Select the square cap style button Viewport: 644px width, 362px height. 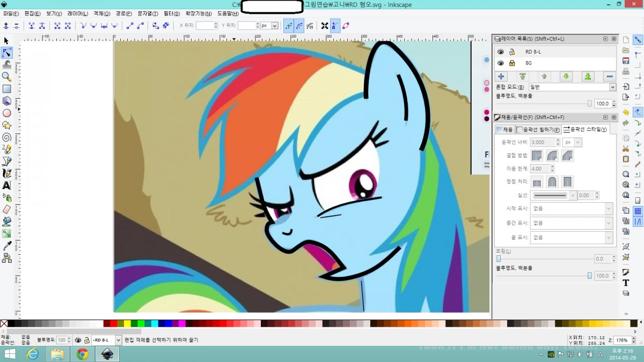coord(568,182)
